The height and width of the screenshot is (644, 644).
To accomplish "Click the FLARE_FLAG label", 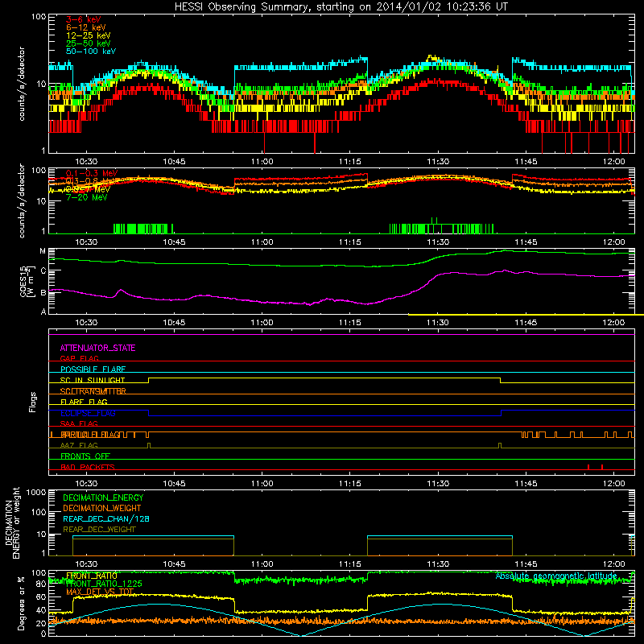I will [84, 402].
